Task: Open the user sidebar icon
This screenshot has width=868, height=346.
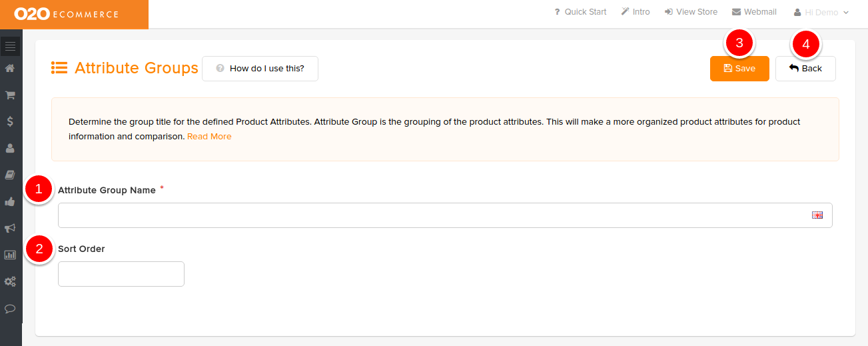Action: pyautogui.click(x=10, y=148)
